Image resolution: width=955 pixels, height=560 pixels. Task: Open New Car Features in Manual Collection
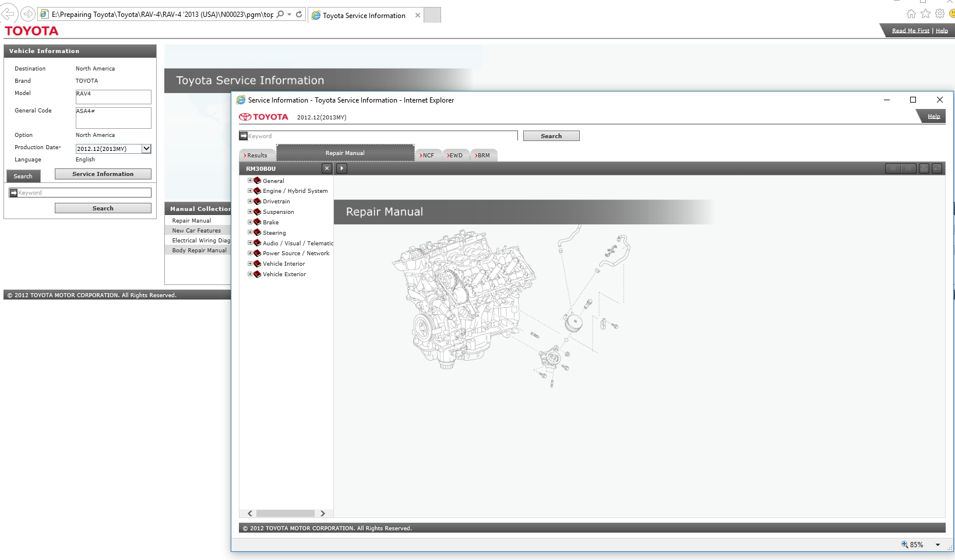click(196, 231)
